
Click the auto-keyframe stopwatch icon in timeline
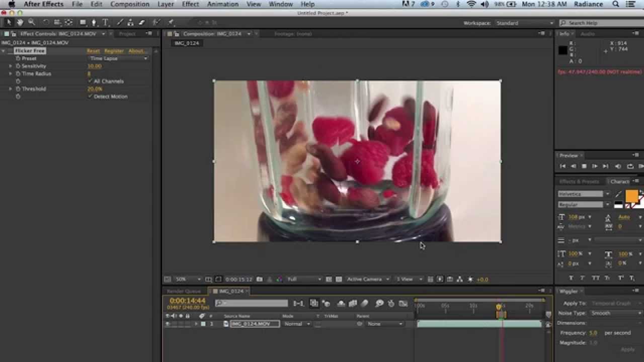click(391, 303)
